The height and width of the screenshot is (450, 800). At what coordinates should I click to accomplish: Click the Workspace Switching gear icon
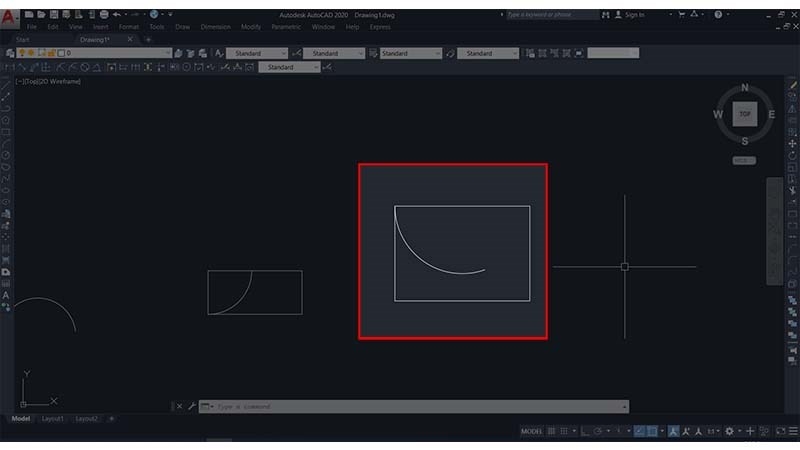point(730,432)
